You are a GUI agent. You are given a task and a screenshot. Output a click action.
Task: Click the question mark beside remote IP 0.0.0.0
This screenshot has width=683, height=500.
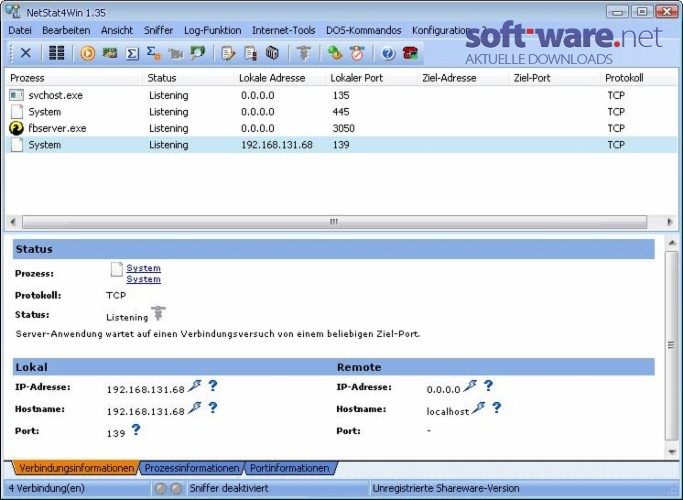[x=488, y=385]
